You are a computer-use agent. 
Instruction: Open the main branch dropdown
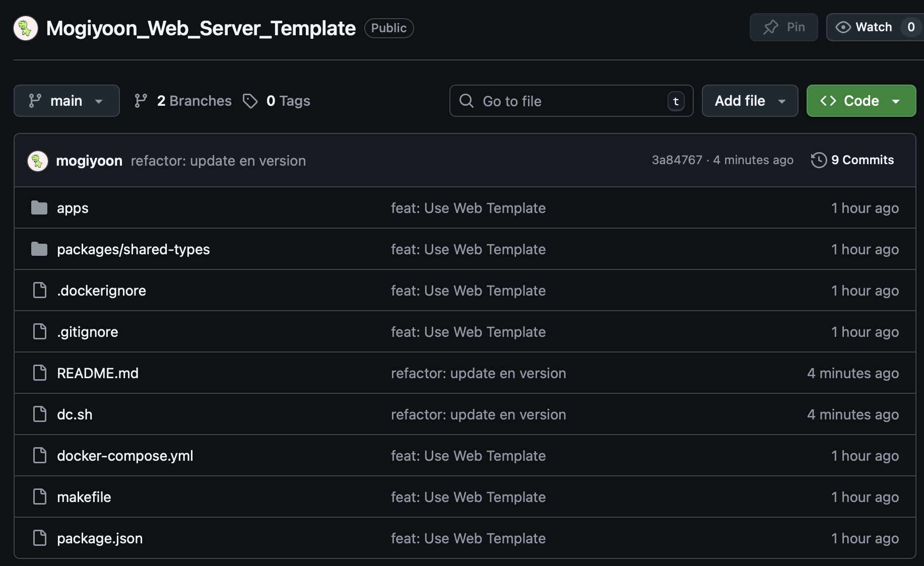[67, 101]
